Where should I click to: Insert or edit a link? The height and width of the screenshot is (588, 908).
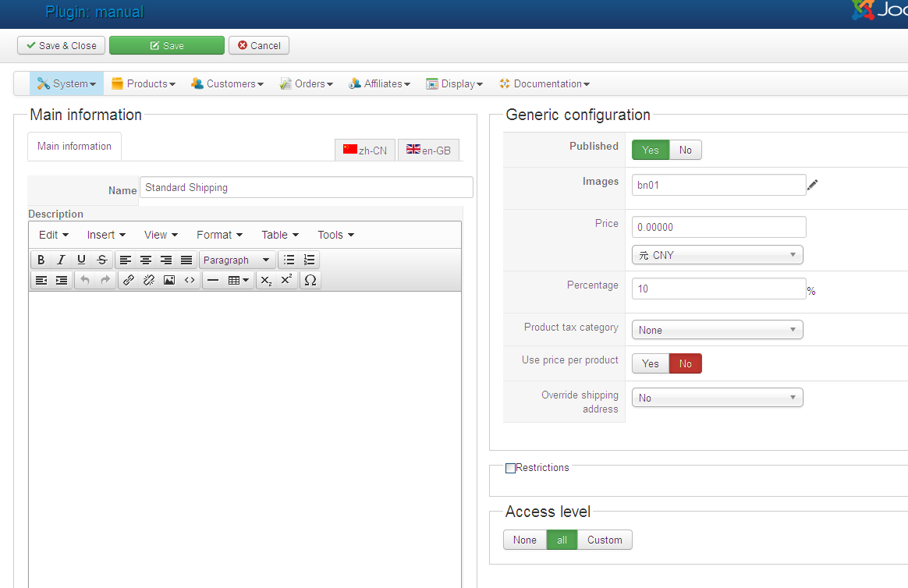[x=129, y=280]
